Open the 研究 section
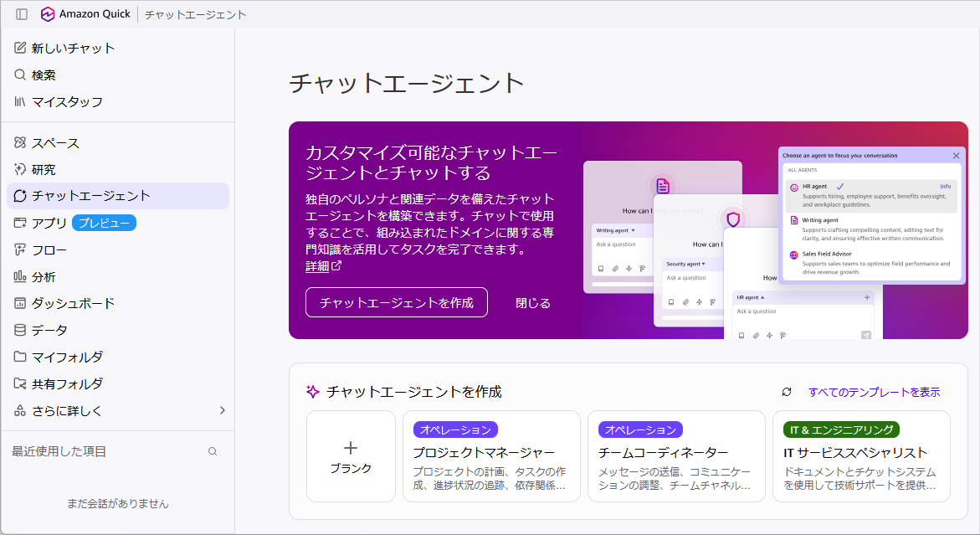This screenshot has height=535, width=980. pyautogui.click(x=118, y=169)
